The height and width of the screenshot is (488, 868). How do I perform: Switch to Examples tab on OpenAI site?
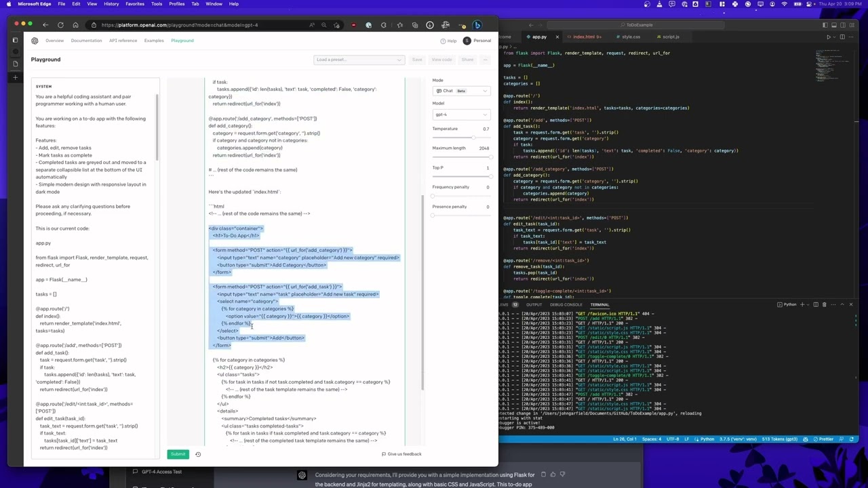(154, 41)
